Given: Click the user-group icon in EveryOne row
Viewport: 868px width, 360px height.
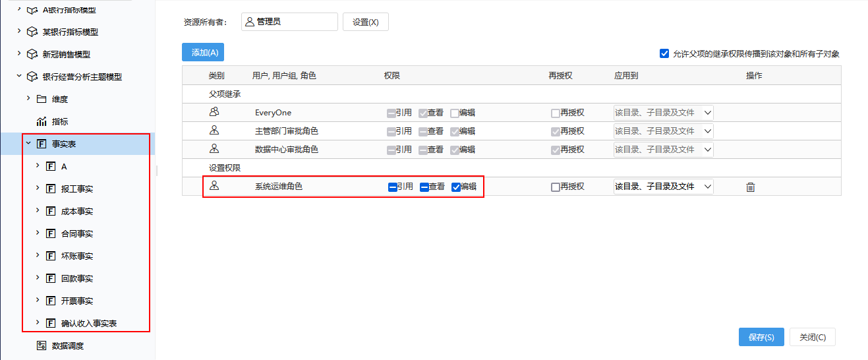Looking at the screenshot, I should click(214, 112).
